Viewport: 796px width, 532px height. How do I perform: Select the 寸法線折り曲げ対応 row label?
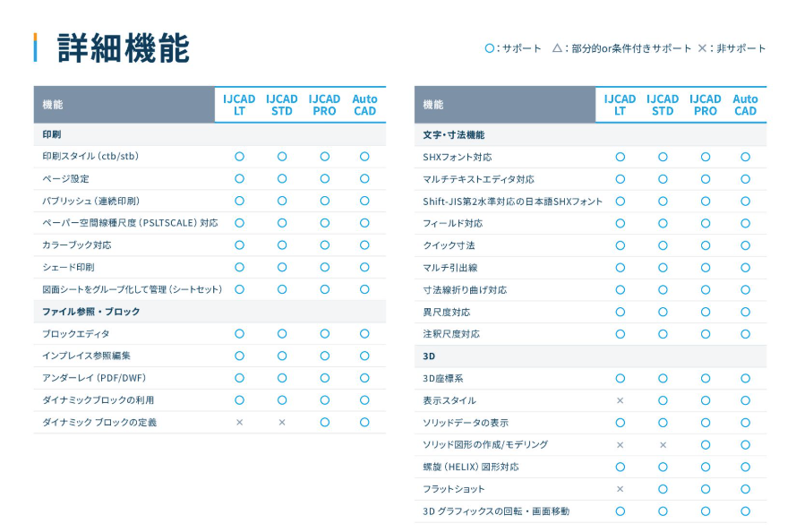pyautogui.click(x=465, y=290)
